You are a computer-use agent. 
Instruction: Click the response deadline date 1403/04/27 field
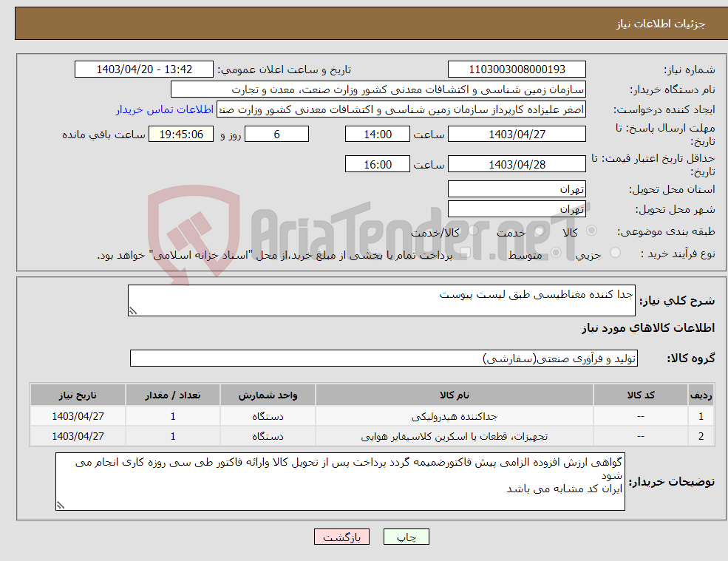(517, 135)
